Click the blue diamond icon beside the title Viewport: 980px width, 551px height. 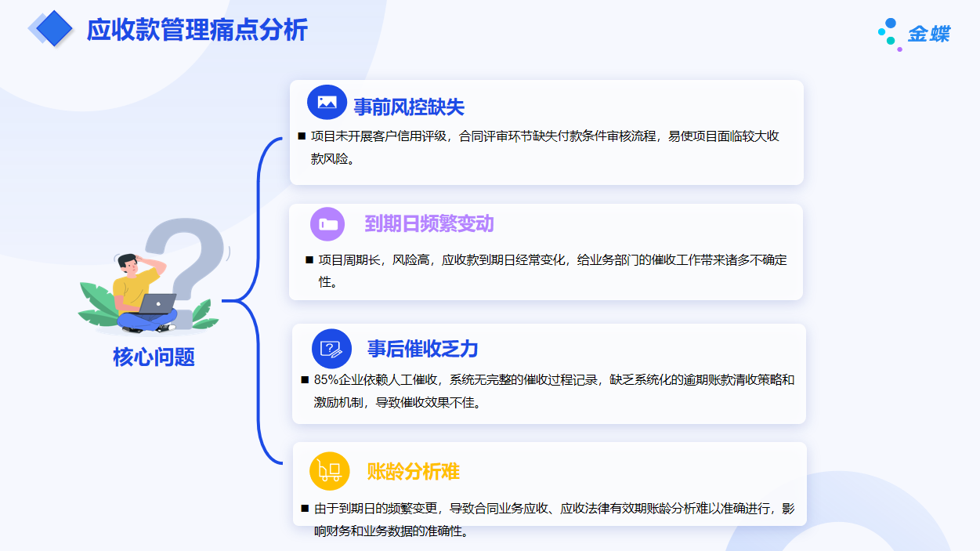click(x=53, y=29)
